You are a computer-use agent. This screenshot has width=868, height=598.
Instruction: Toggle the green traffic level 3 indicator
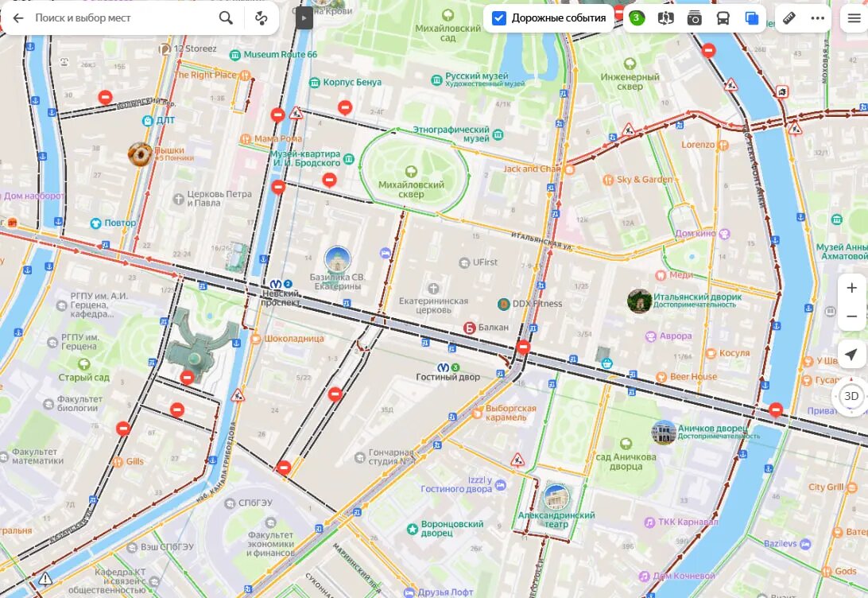click(x=637, y=17)
